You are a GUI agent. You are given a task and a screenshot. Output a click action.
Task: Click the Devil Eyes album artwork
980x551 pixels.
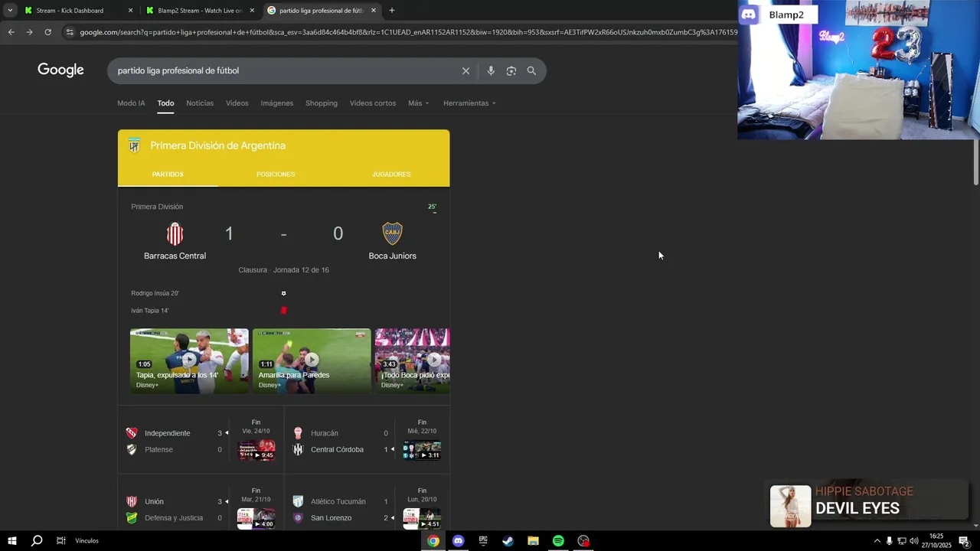point(790,506)
